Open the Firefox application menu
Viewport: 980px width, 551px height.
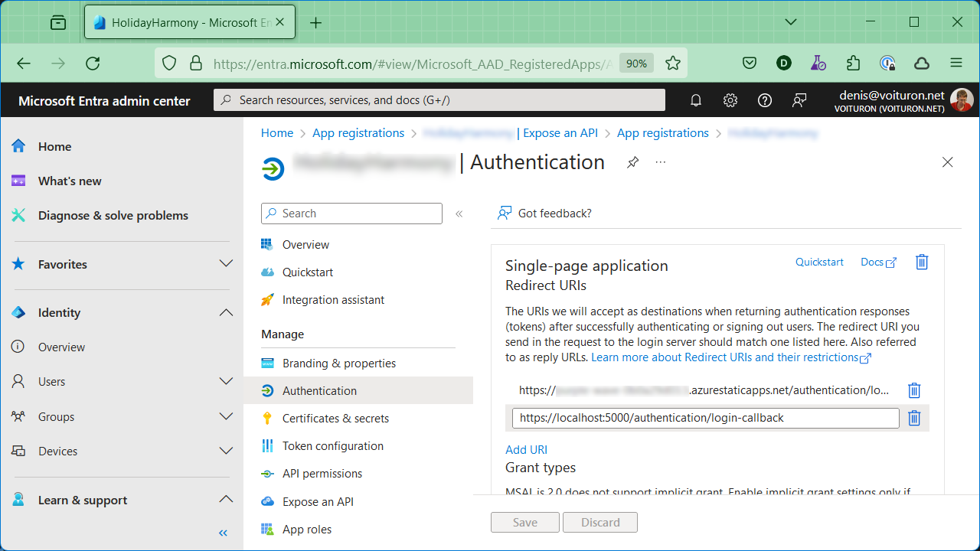[x=955, y=64]
